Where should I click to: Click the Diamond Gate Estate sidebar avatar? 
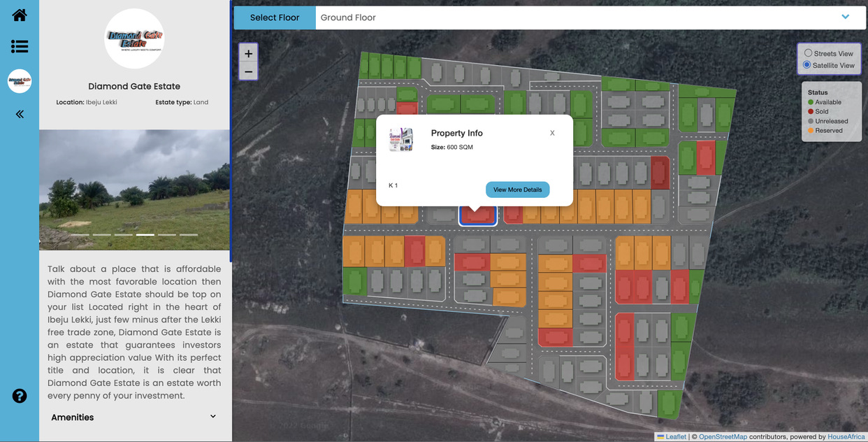[20, 81]
